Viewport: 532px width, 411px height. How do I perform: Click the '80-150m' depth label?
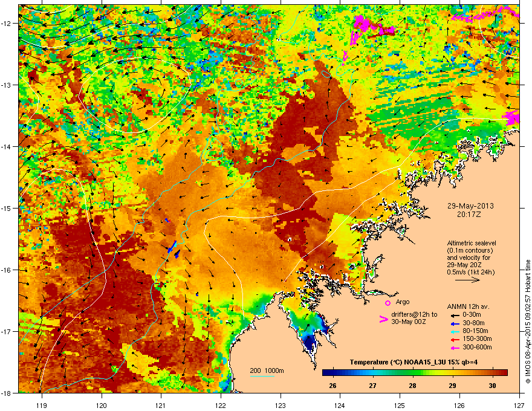pos(475,331)
